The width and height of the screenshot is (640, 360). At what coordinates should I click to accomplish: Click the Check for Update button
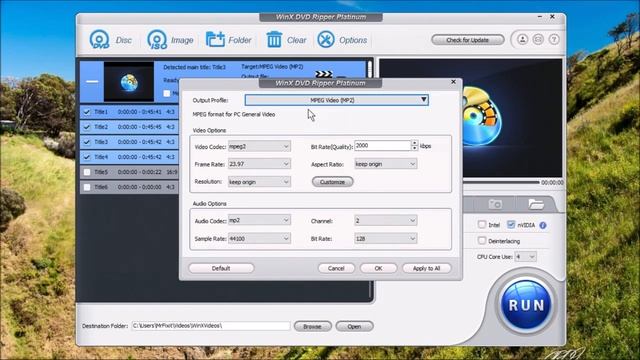pos(468,40)
